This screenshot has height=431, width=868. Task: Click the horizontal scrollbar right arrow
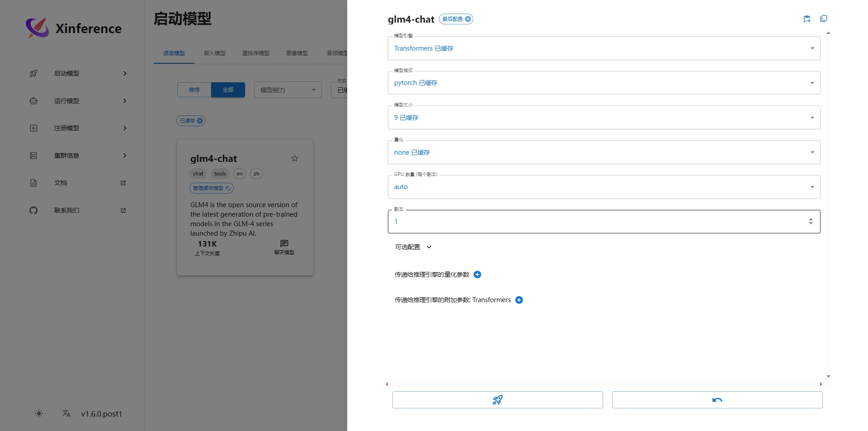tap(821, 384)
